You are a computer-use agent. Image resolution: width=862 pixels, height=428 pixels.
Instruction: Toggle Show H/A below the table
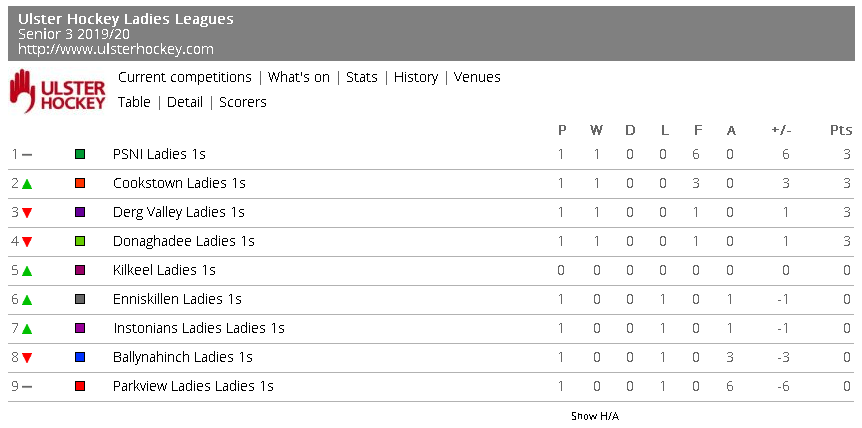tap(594, 416)
